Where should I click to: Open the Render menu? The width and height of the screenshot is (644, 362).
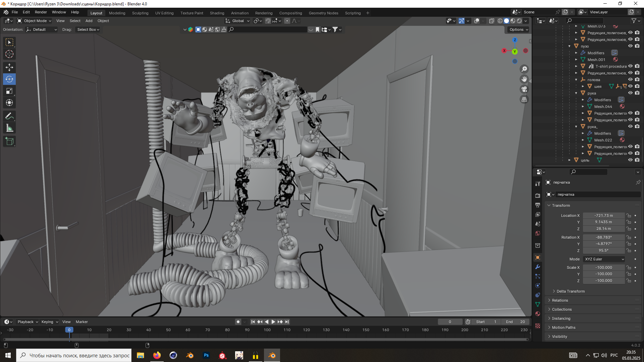click(41, 12)
